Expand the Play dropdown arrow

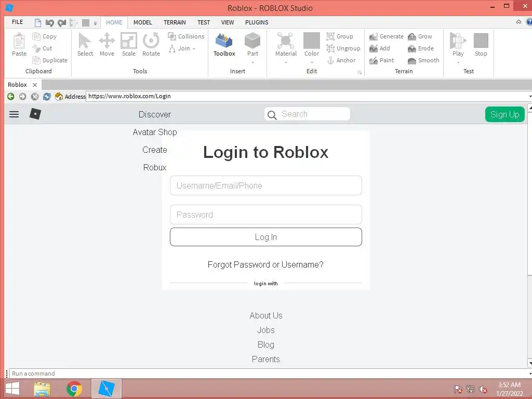click(x=458, y=62)
